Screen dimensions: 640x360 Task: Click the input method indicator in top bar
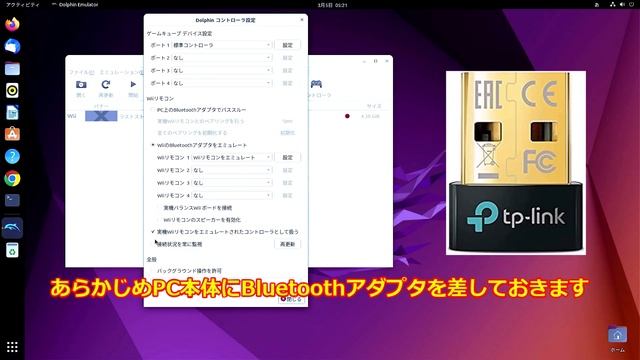pos(597,5)
